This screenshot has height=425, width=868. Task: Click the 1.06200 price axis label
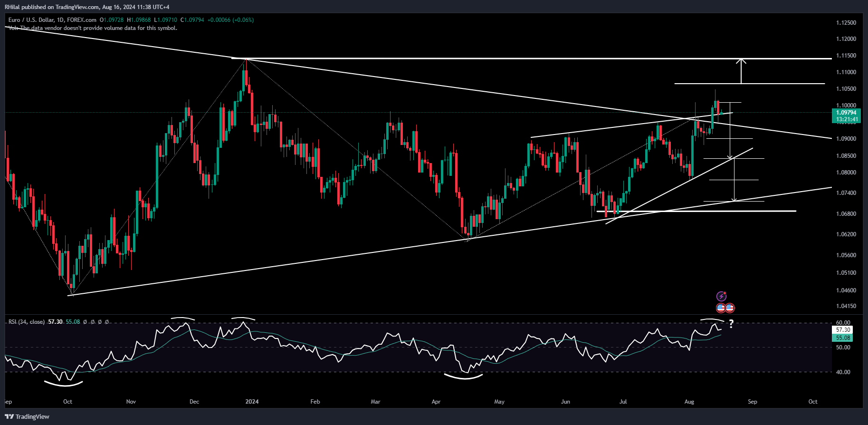[x=846, y=234]
